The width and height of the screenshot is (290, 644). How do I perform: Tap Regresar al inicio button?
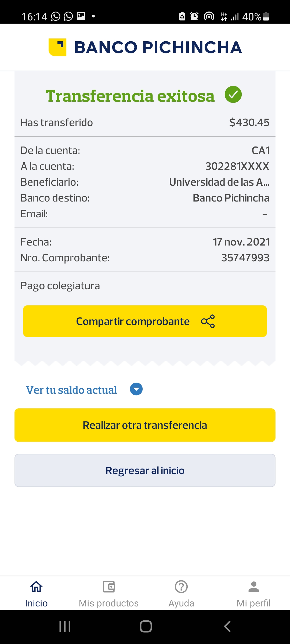pyautogui.click(x=145, y=470)
